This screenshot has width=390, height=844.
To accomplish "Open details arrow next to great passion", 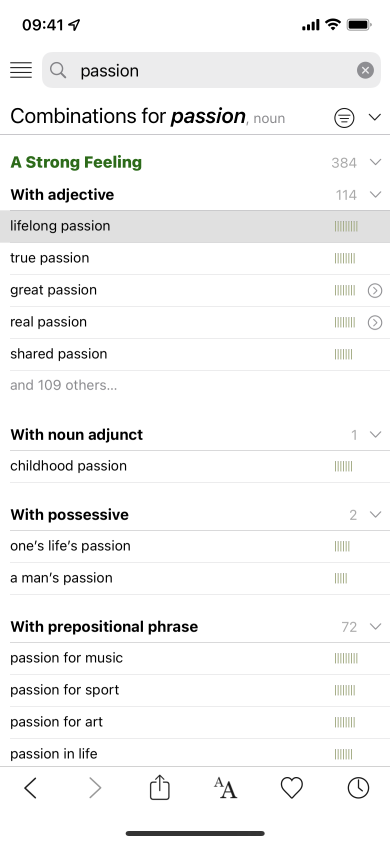I will [x=375, y=291].
